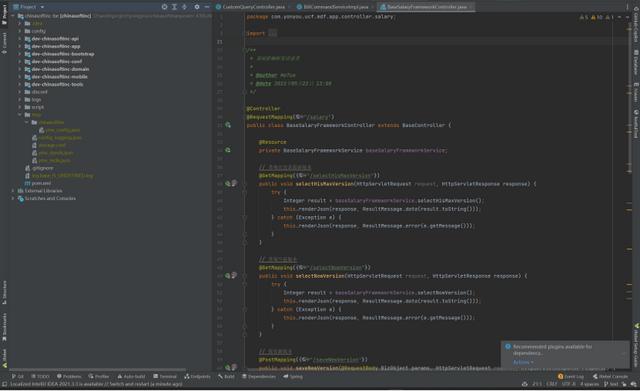Expand the dev-chinasoftinc-tools module
Image resolution: width=640 pixels, height=391 pixels.
click(20, 84)
